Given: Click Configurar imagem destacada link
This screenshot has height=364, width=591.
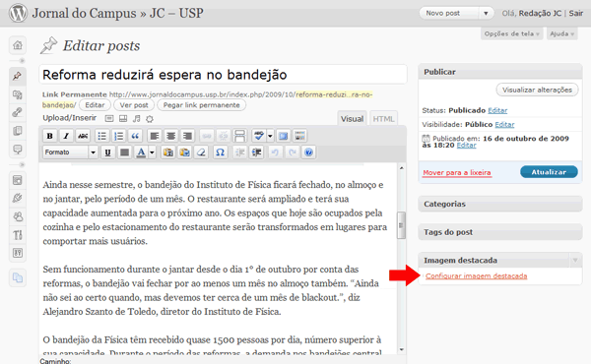Looking at the screenshot, I should [x=476, y=275].
